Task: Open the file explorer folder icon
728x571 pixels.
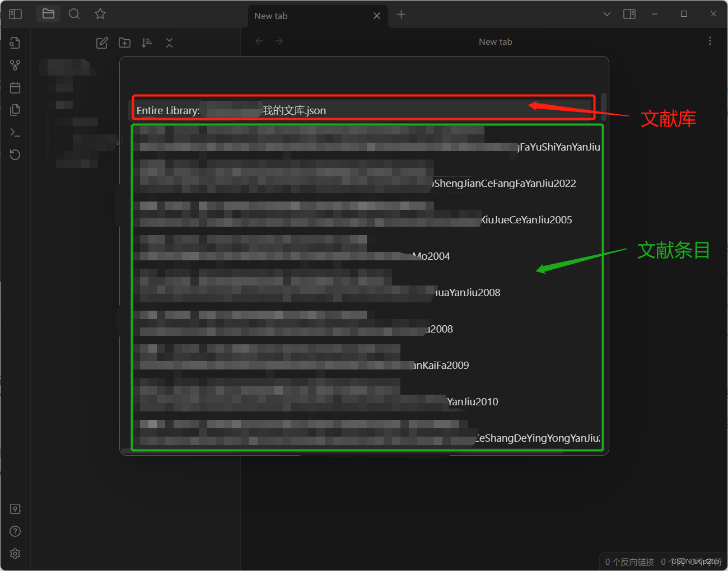Action: point(49,14)
